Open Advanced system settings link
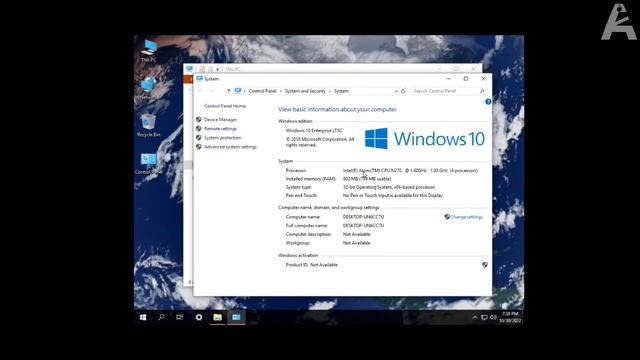640x360 pixels. point(230,147)
